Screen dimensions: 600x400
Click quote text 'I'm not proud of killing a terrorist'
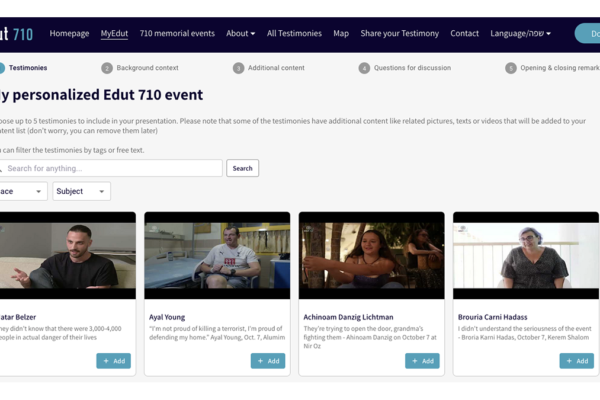[217, 333]
